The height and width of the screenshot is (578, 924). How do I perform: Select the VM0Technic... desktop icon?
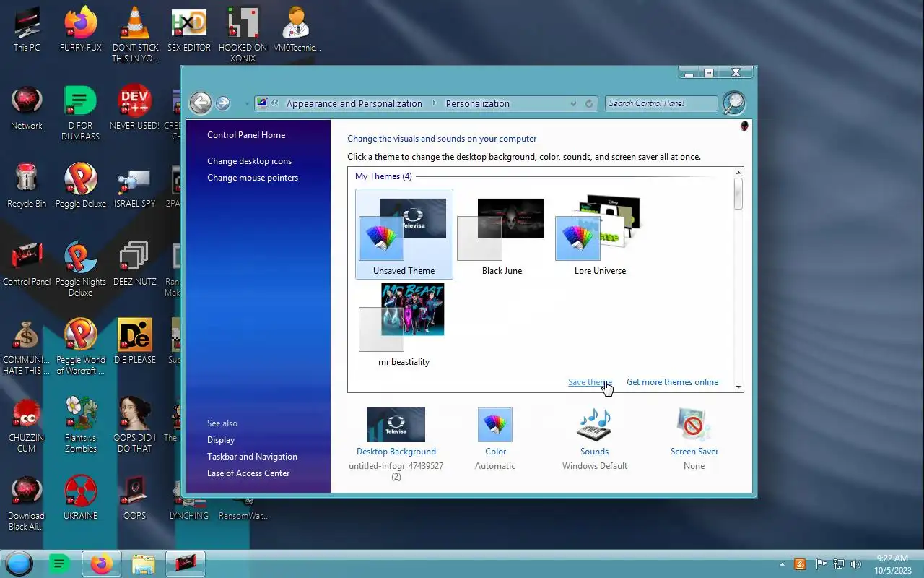pos(297,30)
